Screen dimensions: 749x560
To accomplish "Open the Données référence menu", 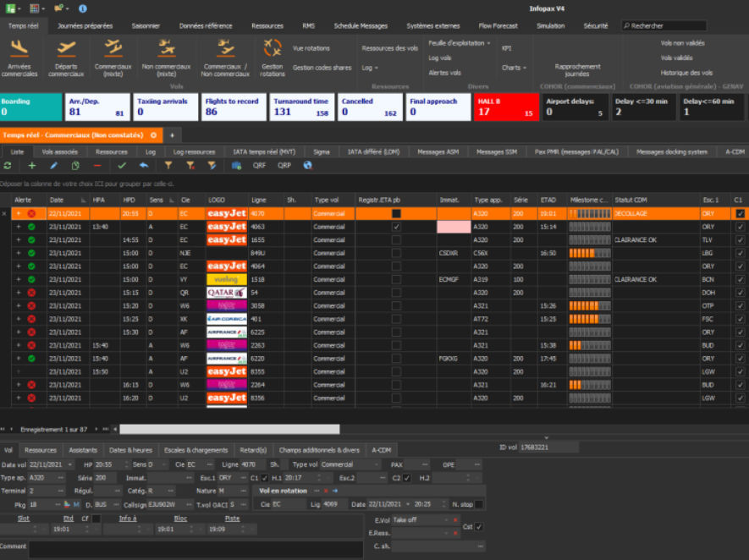I will pos(207,25).
